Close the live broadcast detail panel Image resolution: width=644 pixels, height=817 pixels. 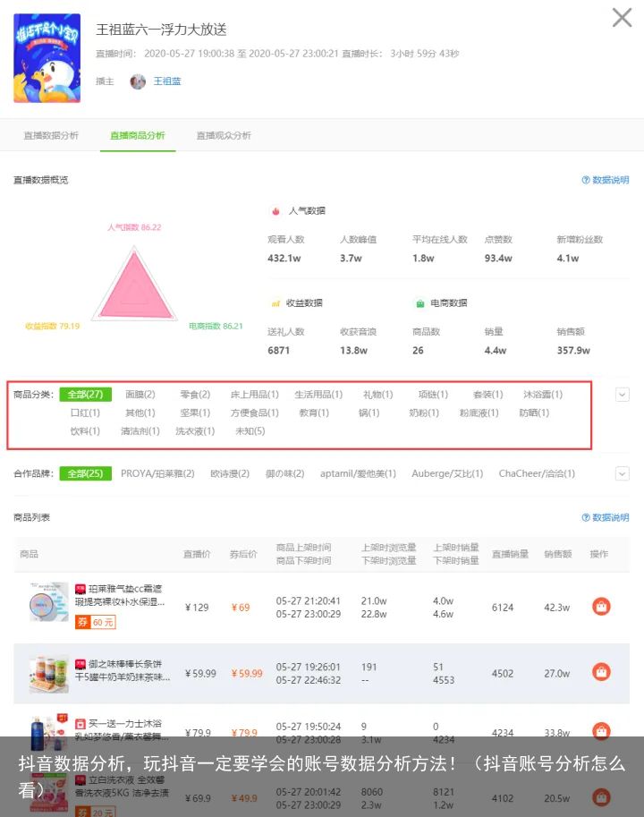tap(622, 18)
